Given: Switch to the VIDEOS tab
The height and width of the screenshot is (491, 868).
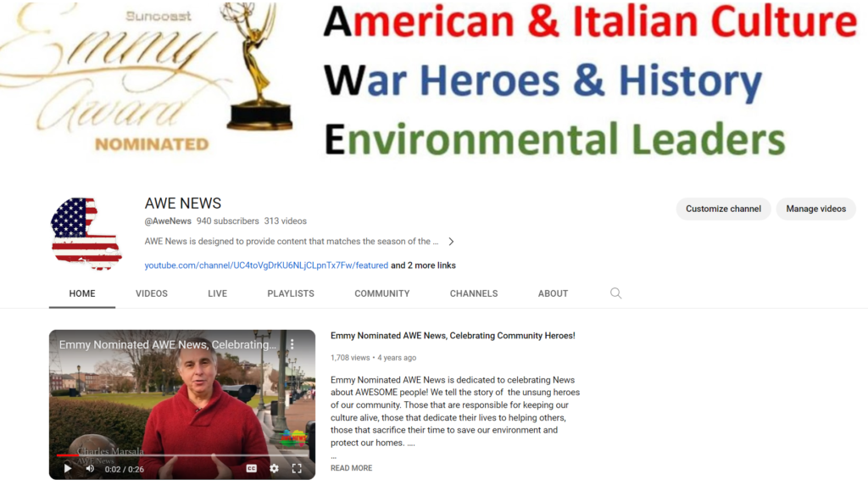Looking at the screenshot, I should [152, 293].
